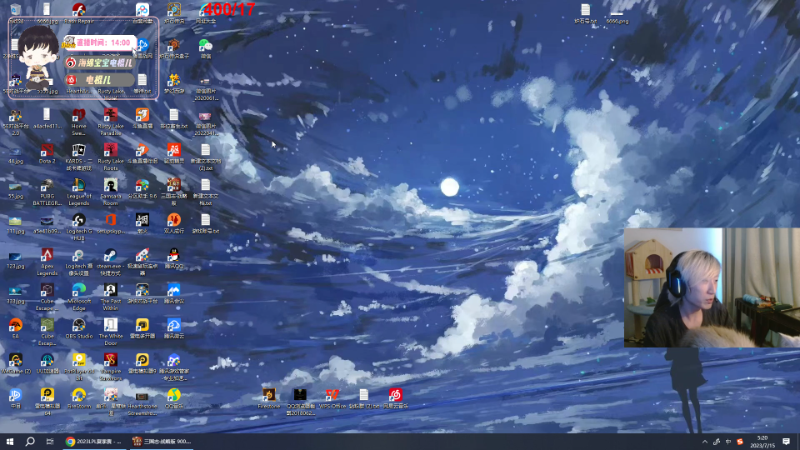Launch Apex Legends shortcut
Screen dimensions: 800x450
click(47, 255)
